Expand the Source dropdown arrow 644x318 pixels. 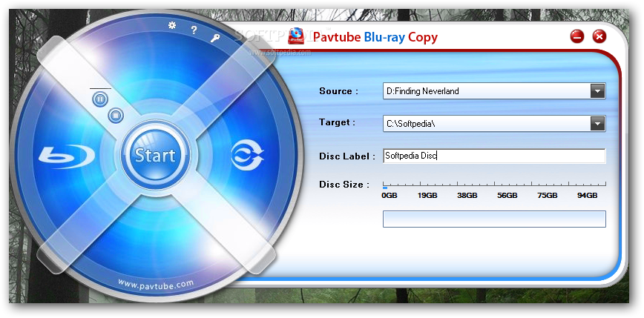597,91
